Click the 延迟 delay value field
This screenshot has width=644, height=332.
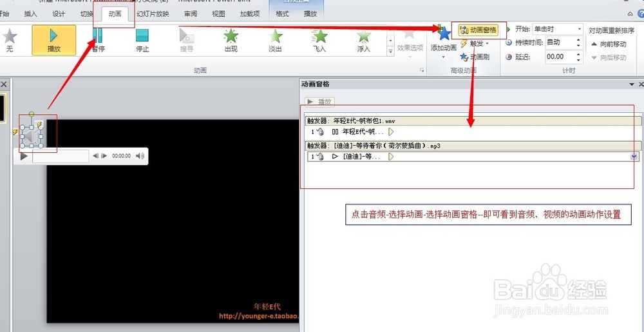(559, 57)
